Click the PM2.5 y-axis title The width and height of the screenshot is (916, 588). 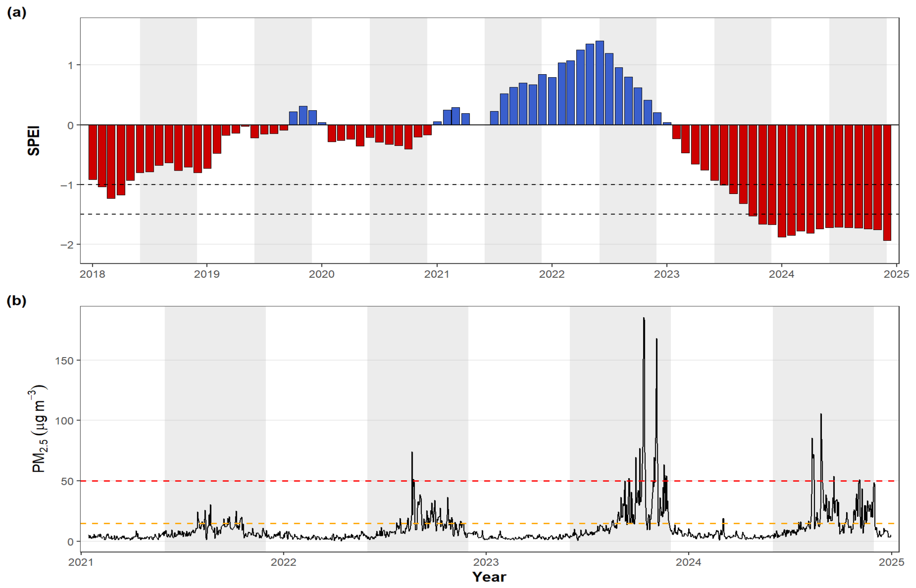pyautogui.click(x=39, y=428)
